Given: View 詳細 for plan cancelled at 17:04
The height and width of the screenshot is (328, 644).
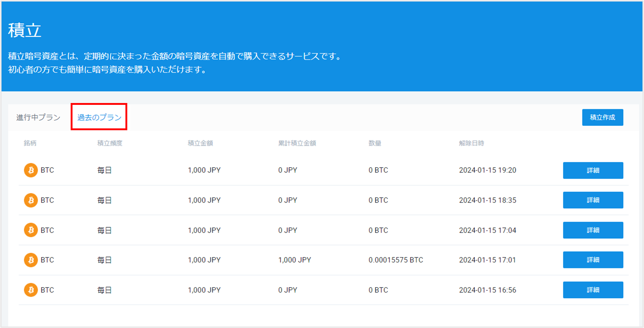Looking at the screenshot, I should point(593,230).
